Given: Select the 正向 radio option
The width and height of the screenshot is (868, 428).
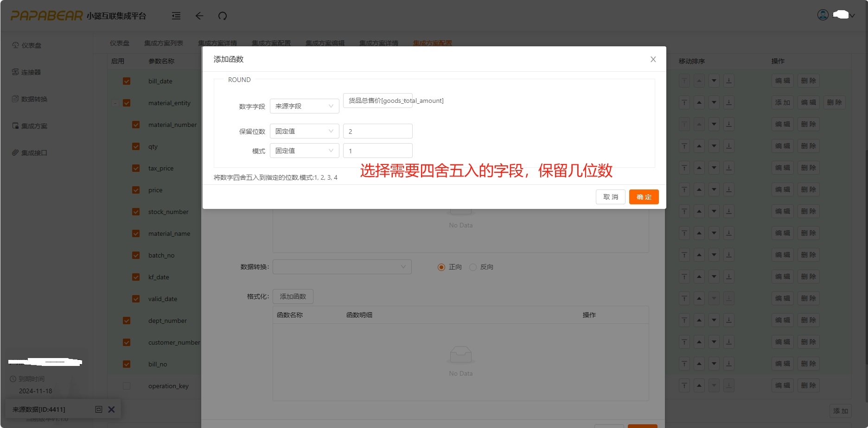Looking at the screenshot, I should [441, 267].
